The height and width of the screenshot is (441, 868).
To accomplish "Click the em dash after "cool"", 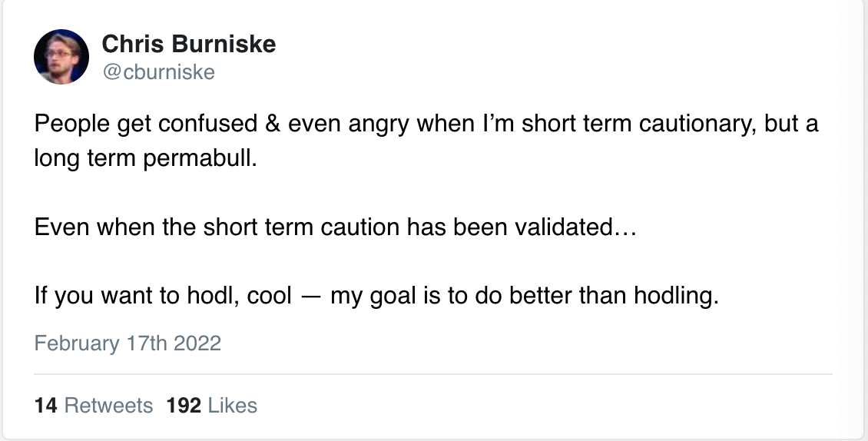I will pos(311,297).
